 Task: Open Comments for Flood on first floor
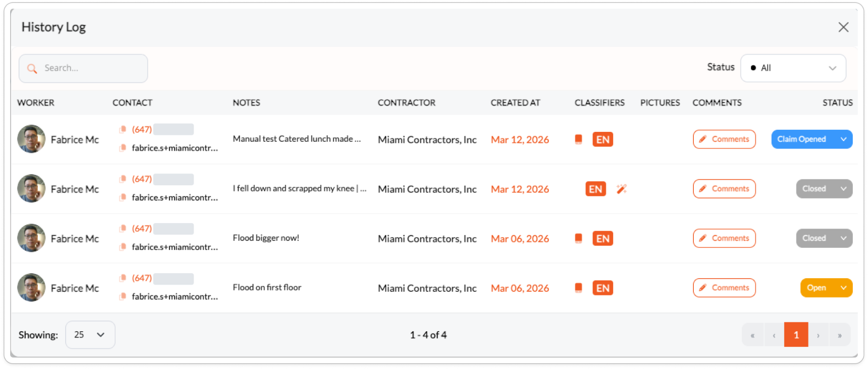(724, 288)
